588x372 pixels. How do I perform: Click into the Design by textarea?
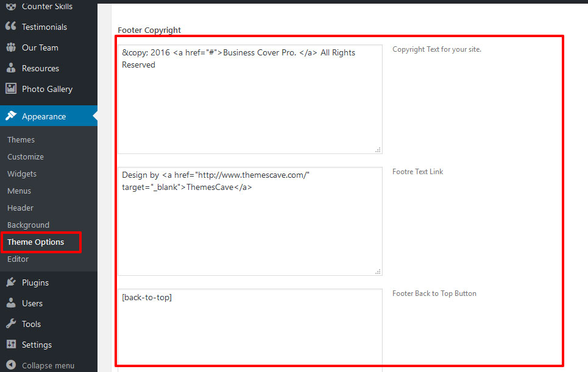(x=250, y=222)
